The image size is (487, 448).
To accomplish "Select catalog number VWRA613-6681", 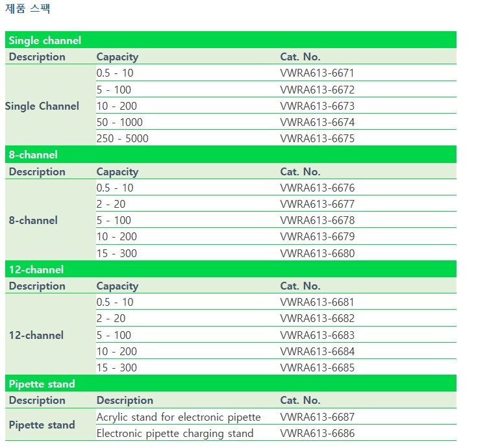I will 317,302.
